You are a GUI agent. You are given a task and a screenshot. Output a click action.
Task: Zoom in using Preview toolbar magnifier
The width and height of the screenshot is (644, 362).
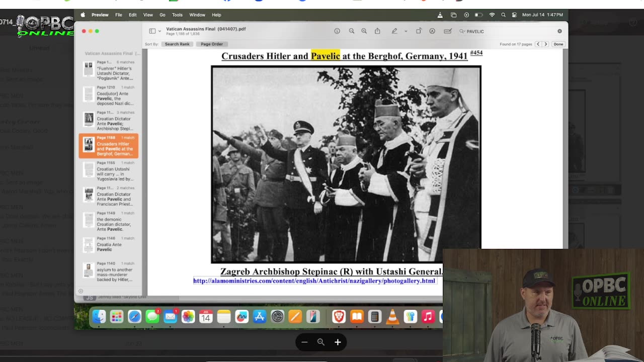[x=364, y=31]
